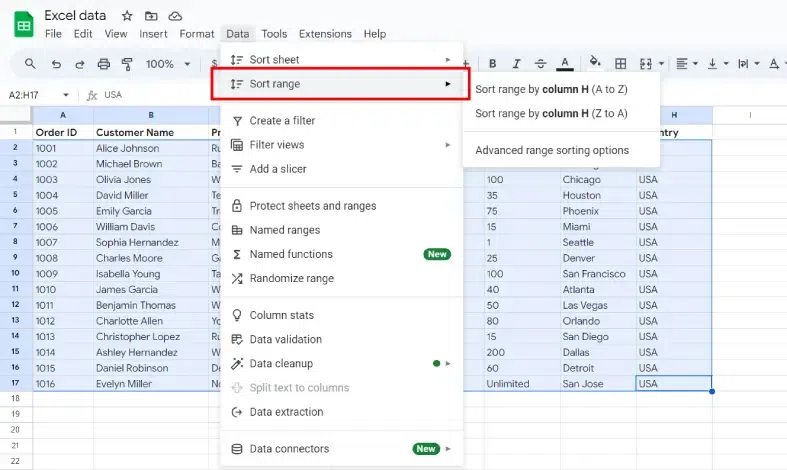Activate the paint format tool
This screenshot has height=470, width=787.
[x=127, y=64]
